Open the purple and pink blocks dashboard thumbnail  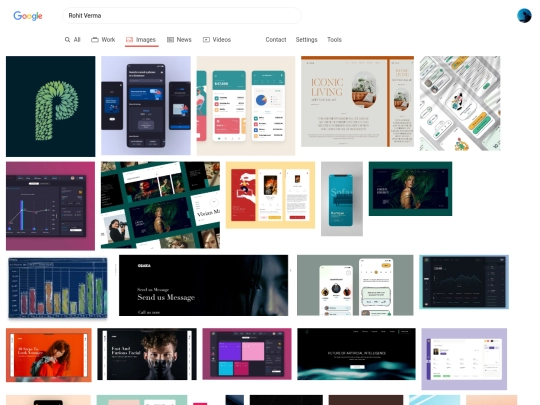tap(247, 354)
